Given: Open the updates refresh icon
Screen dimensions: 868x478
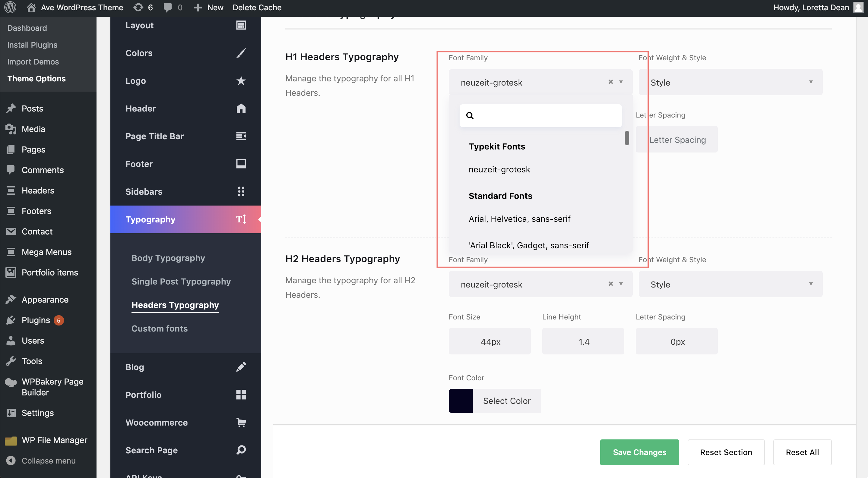Looking at the screenshot, I should click(x=138, y=8).
